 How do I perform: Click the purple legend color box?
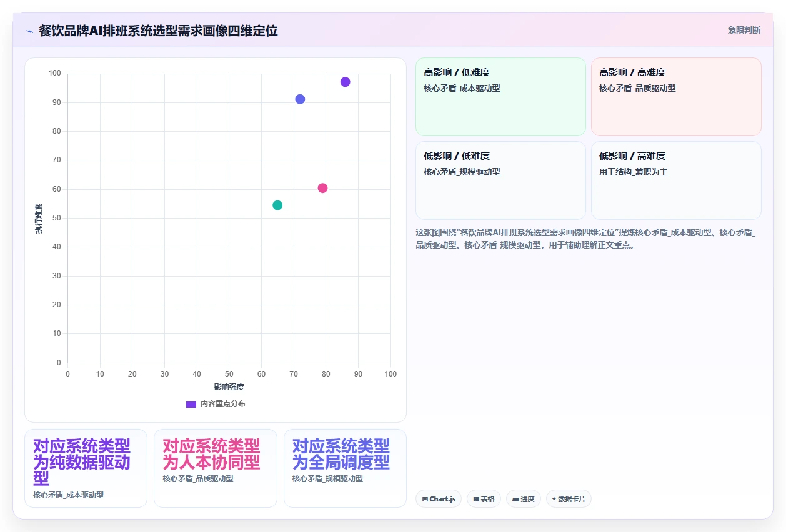(191, 404)
